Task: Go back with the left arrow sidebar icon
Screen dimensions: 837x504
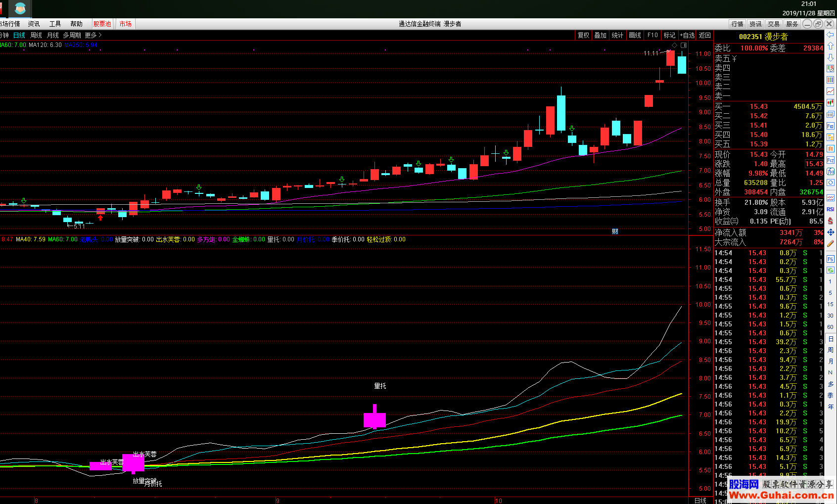Action: tap(830, 35)
